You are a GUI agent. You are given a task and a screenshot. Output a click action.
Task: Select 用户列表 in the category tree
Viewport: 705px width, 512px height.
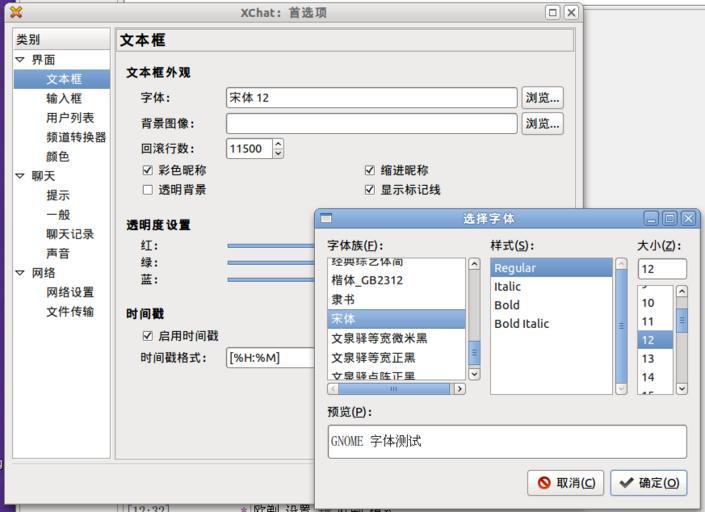pos(70,118)
